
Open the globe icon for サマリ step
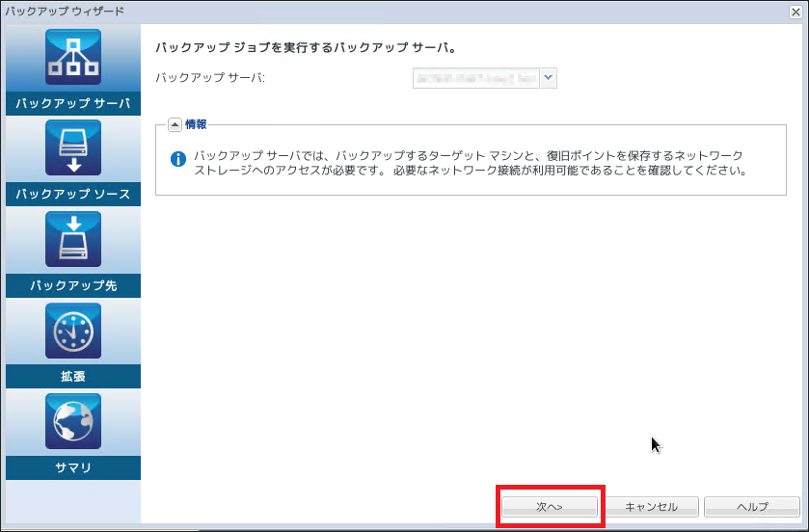[72, 421]
